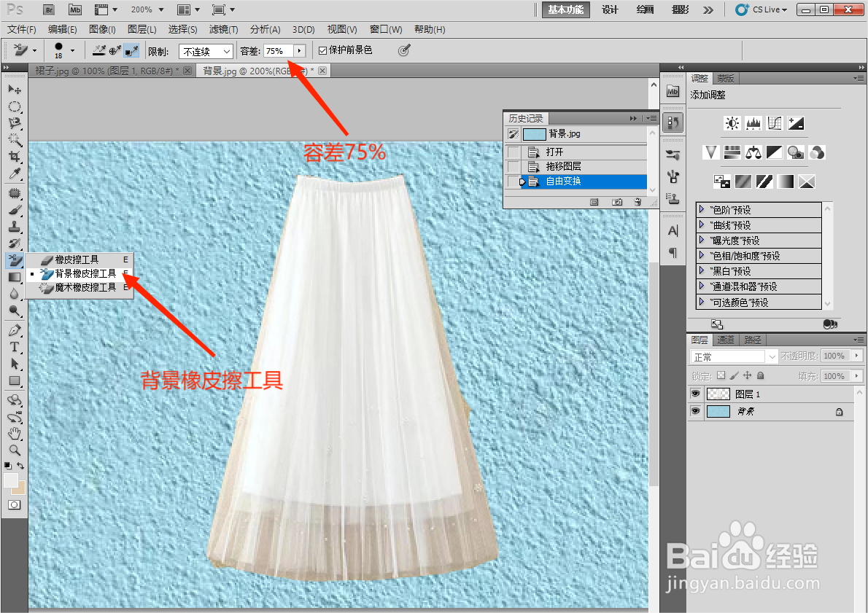Screen dimensions: 868x613
Task: Expand the "曲线"预设 list
Action: tap(702, 224)
